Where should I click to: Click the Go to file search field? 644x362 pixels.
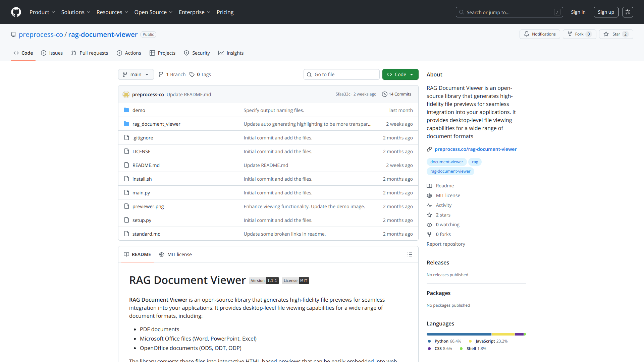tap(341, 74)
